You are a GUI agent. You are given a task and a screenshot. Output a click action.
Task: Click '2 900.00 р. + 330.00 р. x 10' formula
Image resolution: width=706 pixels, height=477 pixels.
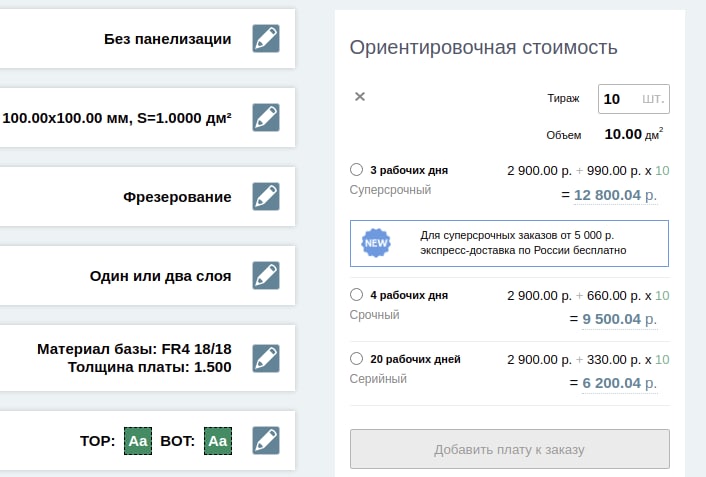[588, 359]
